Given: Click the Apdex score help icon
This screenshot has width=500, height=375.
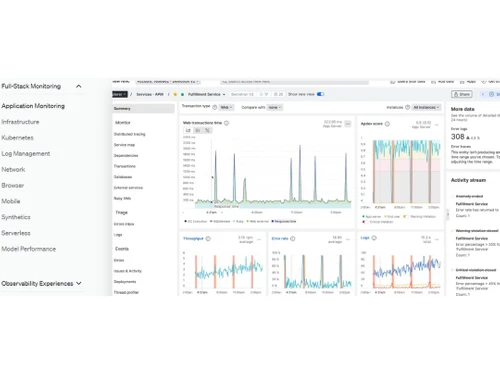Looking at the screenshot, I should (x=387, y=124).
